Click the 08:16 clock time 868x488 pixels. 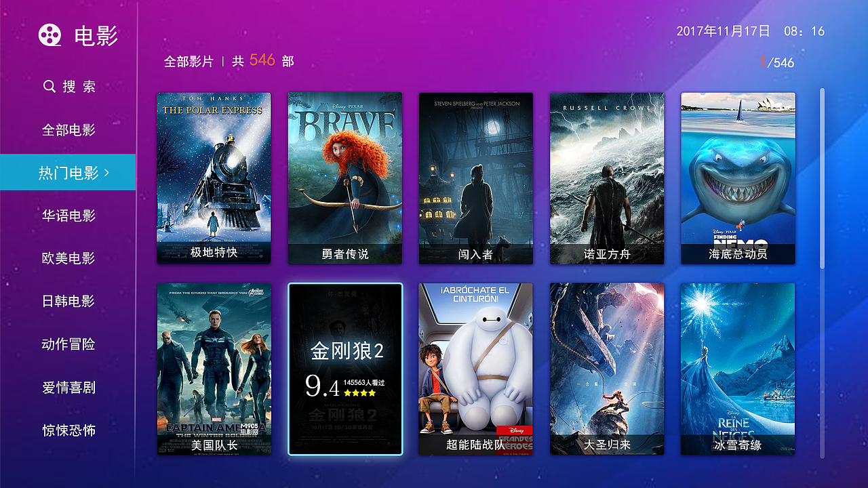(804, 31)
